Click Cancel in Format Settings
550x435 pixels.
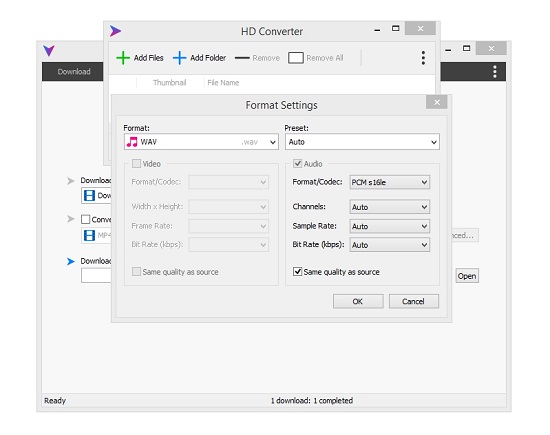414,301
